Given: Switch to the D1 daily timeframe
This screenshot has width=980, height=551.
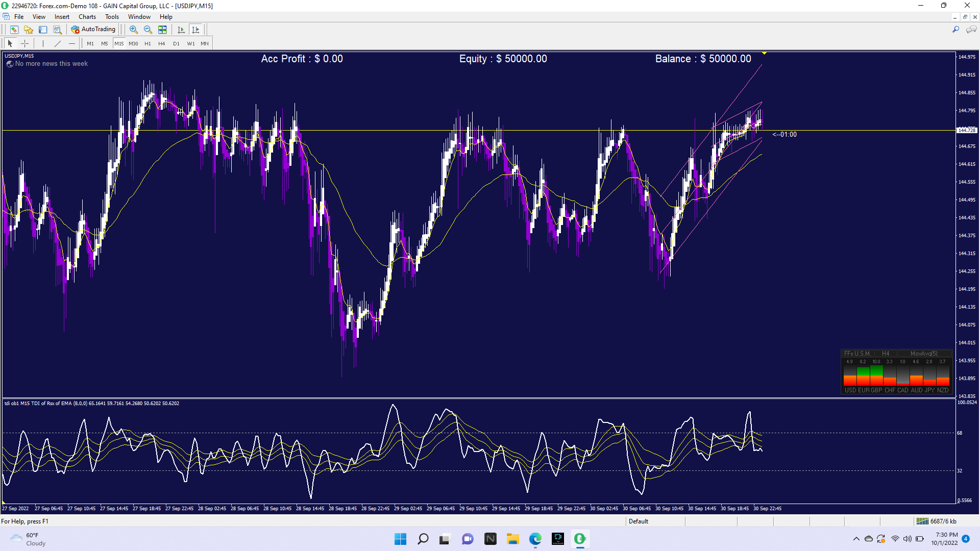Looking at the screenshot, I should click(x=176, y=43).
